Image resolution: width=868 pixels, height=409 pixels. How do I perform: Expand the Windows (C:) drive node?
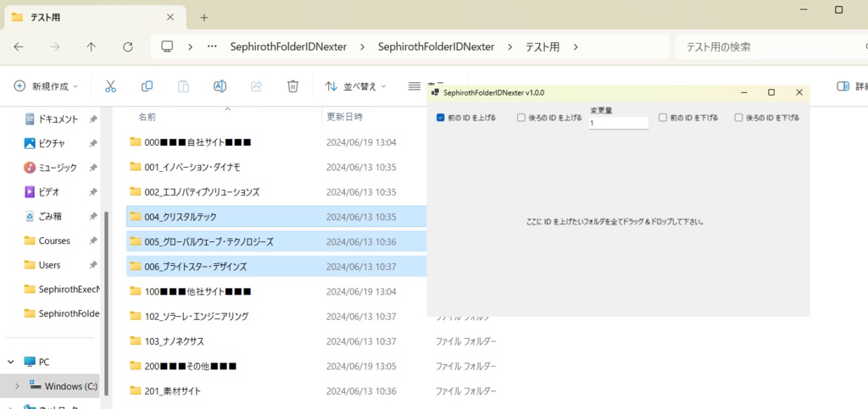(x=17, y=386)
